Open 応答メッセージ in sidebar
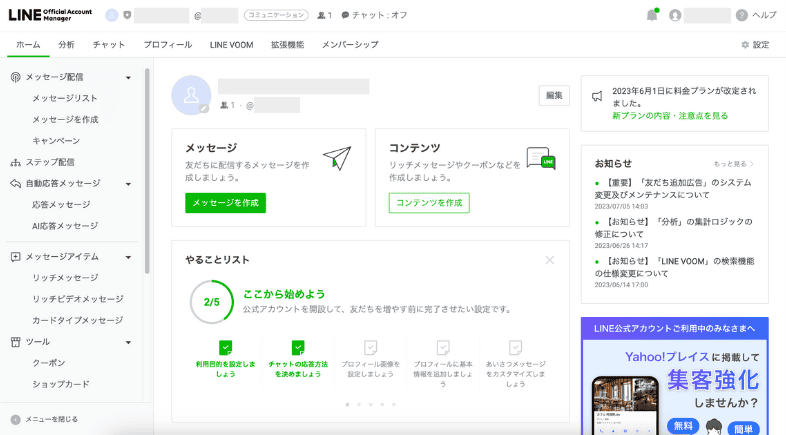Screen dimensions: 786x435 61,205
